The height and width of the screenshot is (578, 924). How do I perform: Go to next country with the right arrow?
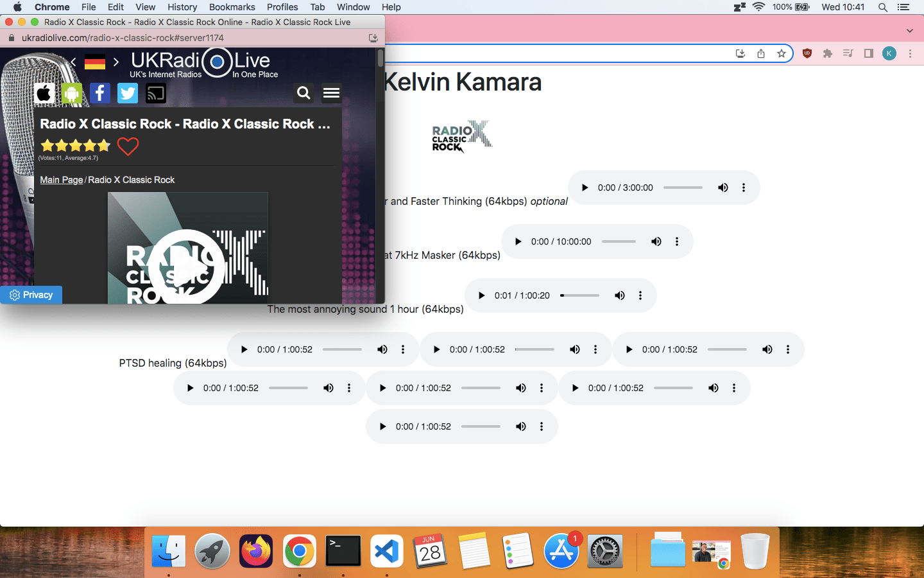pyautogui.click(x=116, y=62)
